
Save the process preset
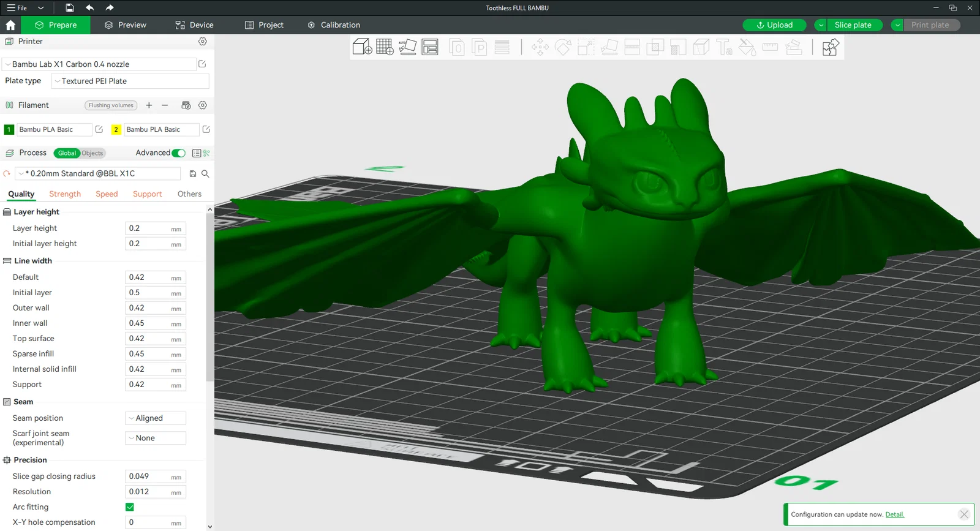coord(193,174)
